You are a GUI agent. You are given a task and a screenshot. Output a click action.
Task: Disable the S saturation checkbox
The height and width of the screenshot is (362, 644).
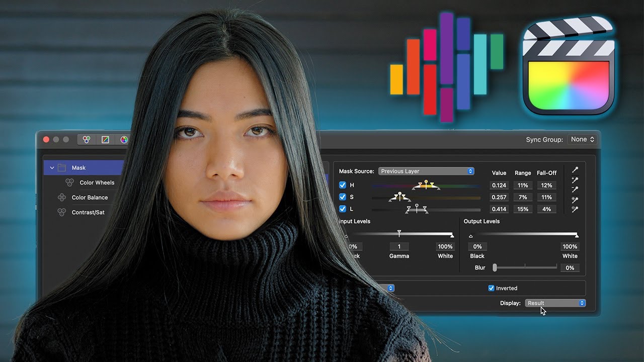pyautogui.click(x=343, y=197)
